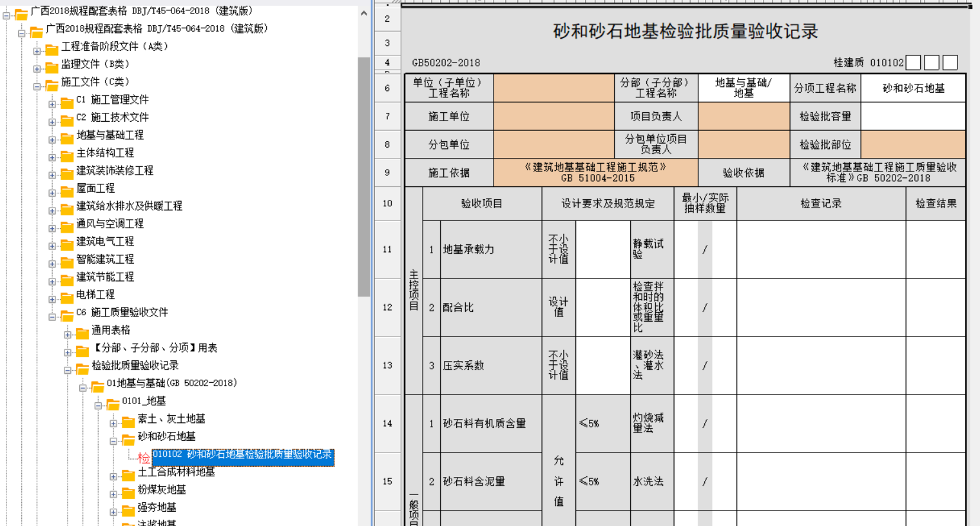The image size is (980, 526).
Task: Click the folder icon beside 建筑电气工程
Action: point(67,242)
